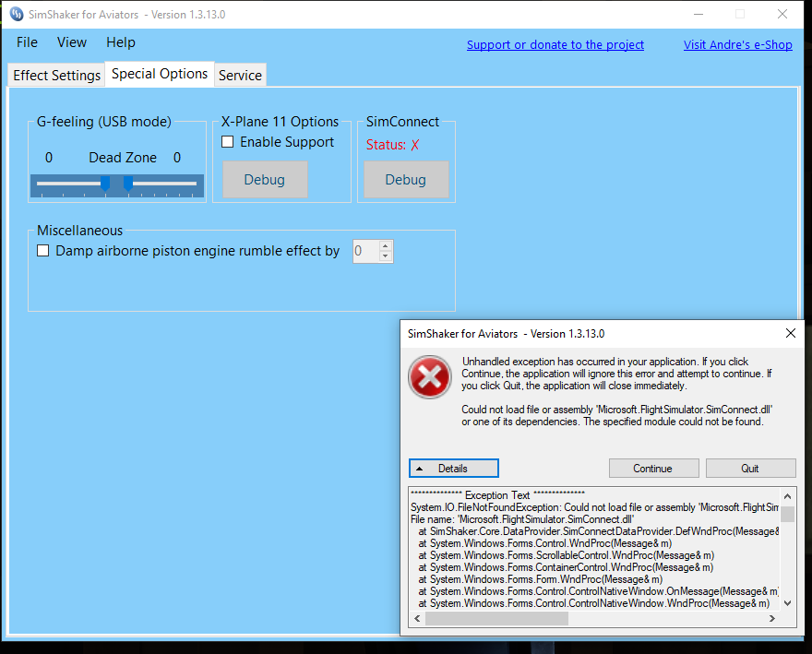Switch to the Effect Settings tab

55,75
